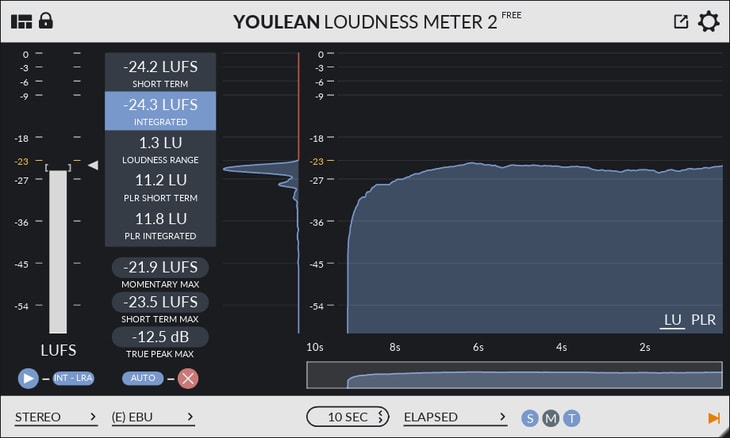Click the -12.5 dB True Peak Max value
730x438 pixels.
coord(160,337)
